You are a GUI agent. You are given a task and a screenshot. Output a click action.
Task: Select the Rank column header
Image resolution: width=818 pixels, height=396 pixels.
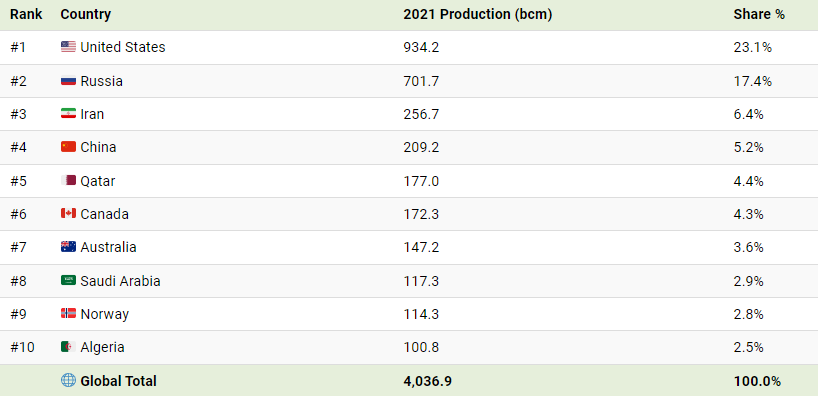26,15
